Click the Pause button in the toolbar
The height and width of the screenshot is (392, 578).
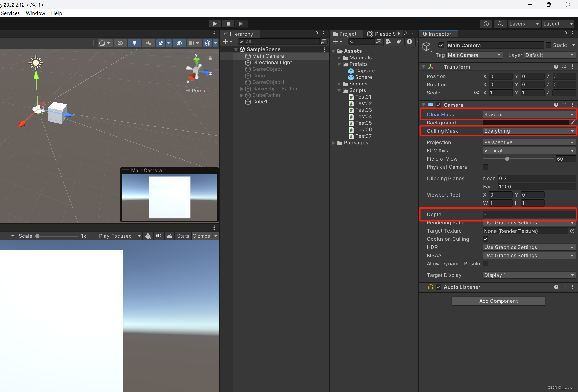(228, 24)
